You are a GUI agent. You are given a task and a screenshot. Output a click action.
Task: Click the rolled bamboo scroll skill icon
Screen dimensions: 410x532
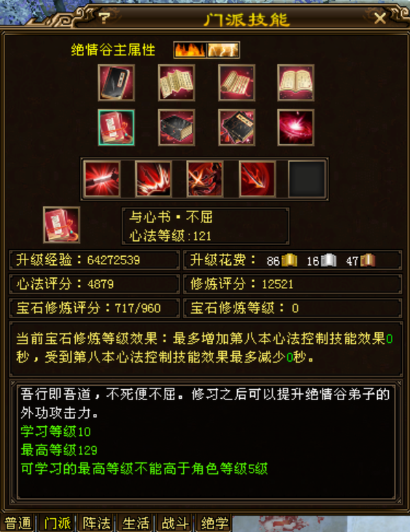pos(236,83)
